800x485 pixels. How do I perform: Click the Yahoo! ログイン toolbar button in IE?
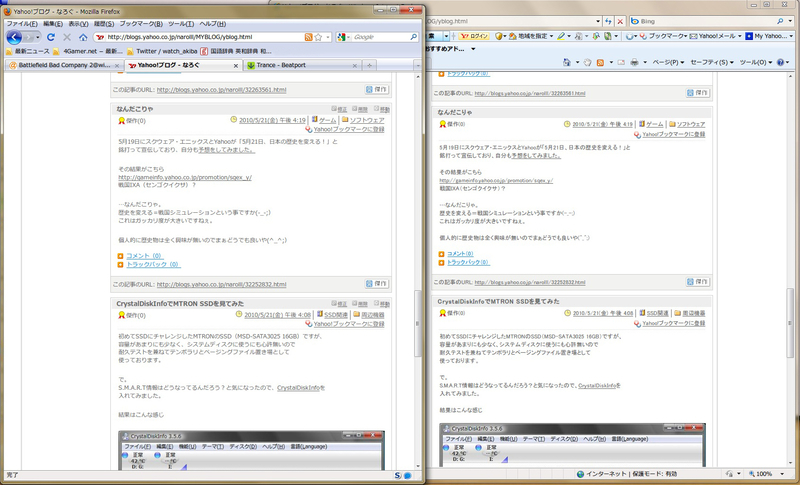[x=474, y=36]
